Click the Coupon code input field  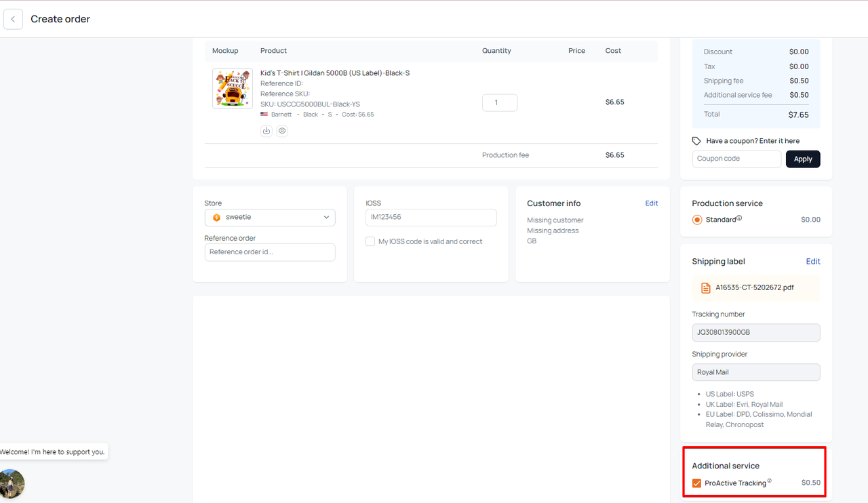[x=736, y=159]
